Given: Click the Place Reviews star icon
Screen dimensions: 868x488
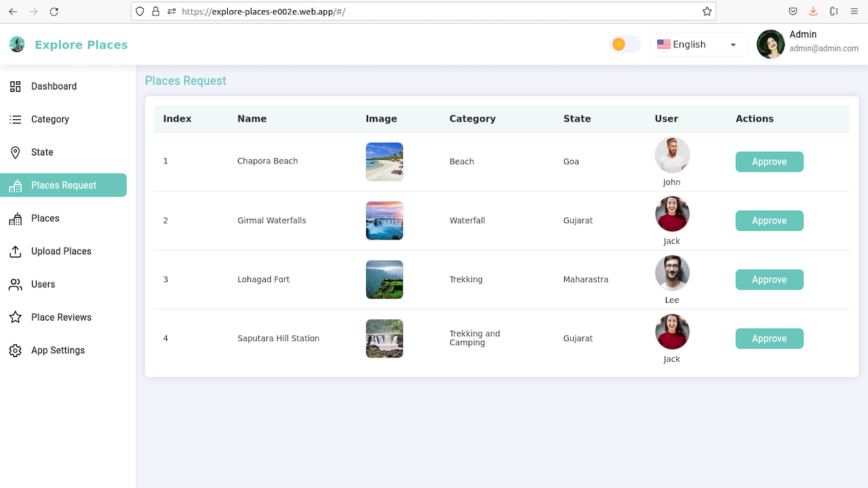Looking at the screenshot, I should pos(15,317).
